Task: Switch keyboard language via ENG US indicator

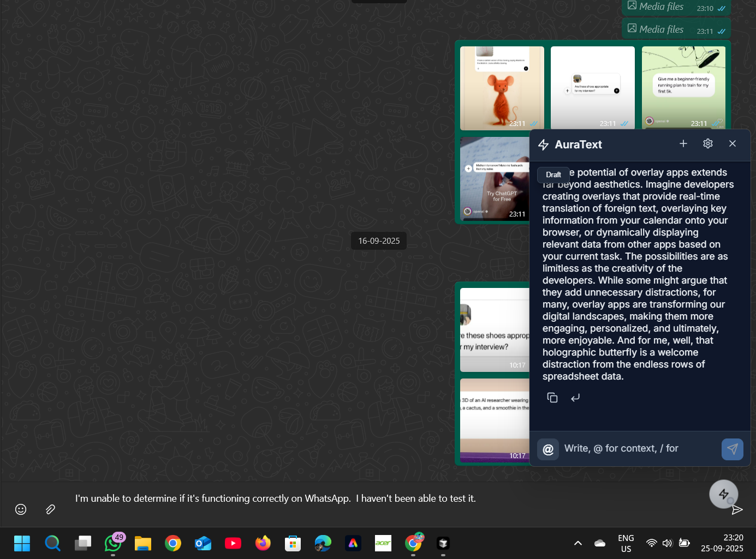Action: tap(626, 543)
